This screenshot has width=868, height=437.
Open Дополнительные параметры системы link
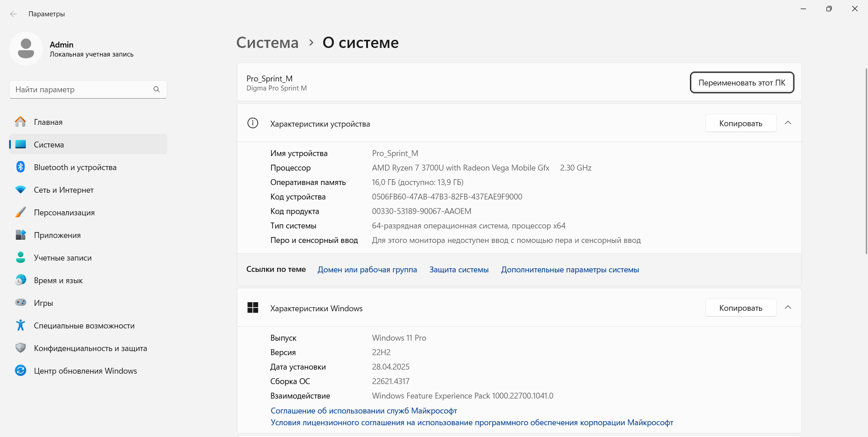570,270
